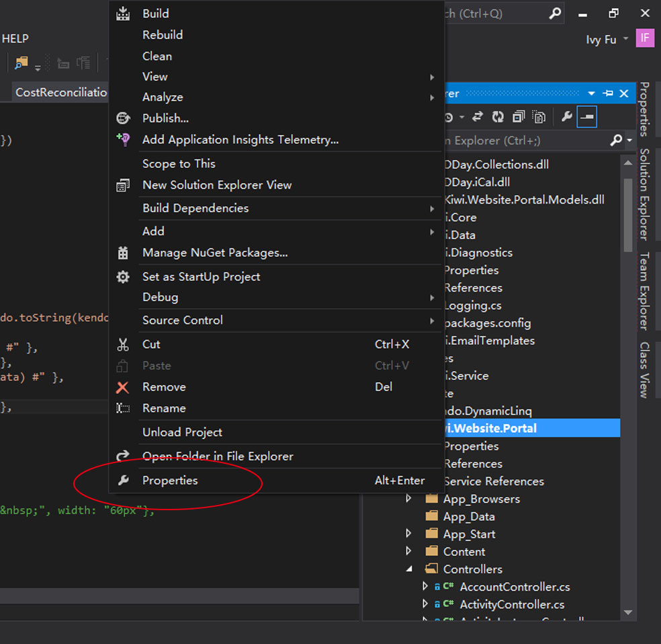Click the scrollbar up arrow
Screen dimensions: 661x644
click(x=628, y=163)
